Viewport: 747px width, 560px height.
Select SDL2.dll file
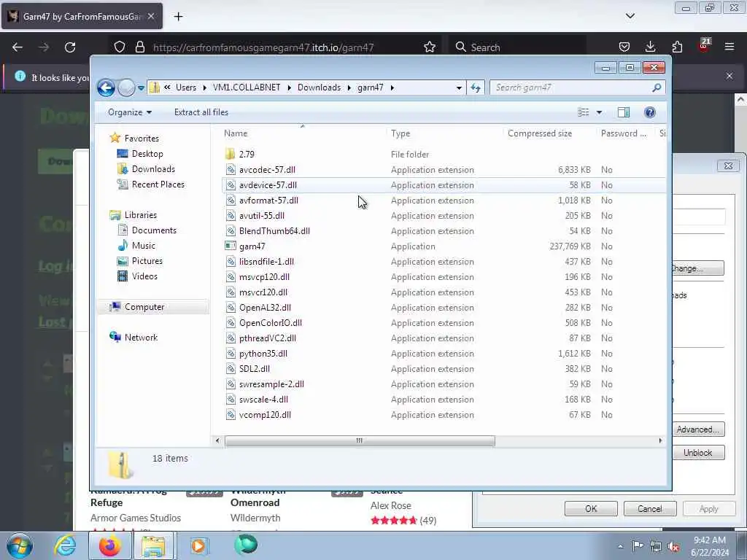pyautogui.click(x=255, y=369)
